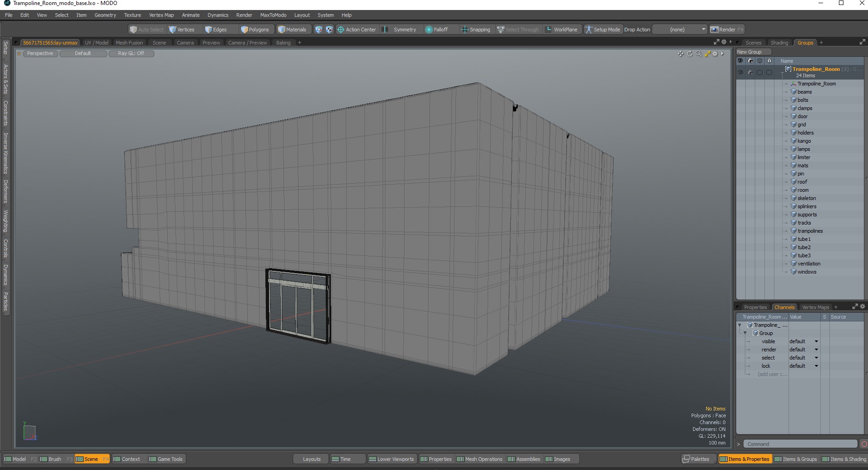Click the Mesh Operations button
868x470 pixels.
pos(479,459)
